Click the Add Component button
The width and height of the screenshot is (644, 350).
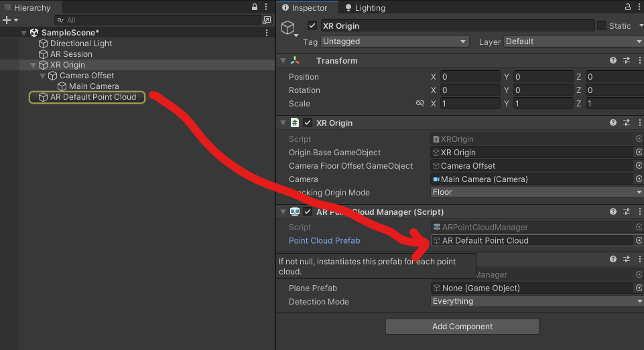[462, 327]
